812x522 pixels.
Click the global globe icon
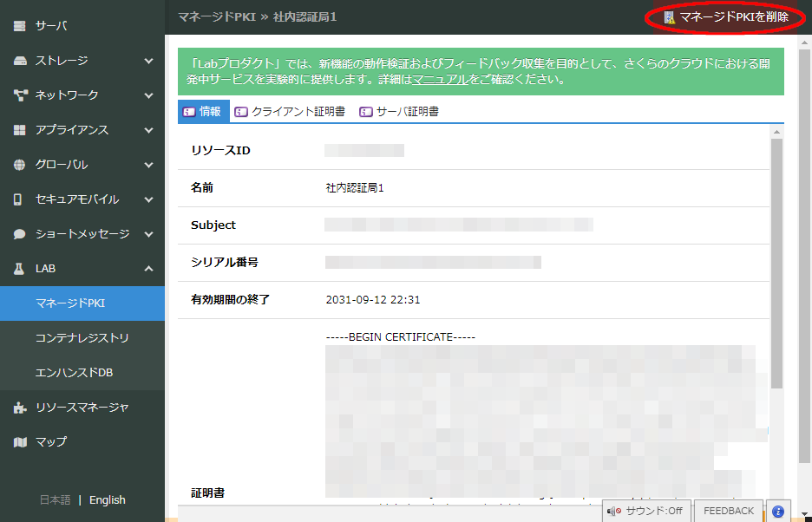click(19, 165)
